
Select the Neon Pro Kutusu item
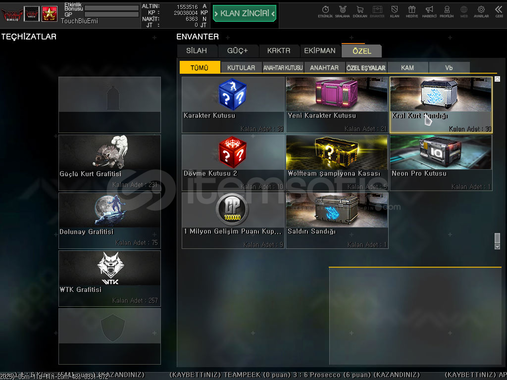(441, 163)
